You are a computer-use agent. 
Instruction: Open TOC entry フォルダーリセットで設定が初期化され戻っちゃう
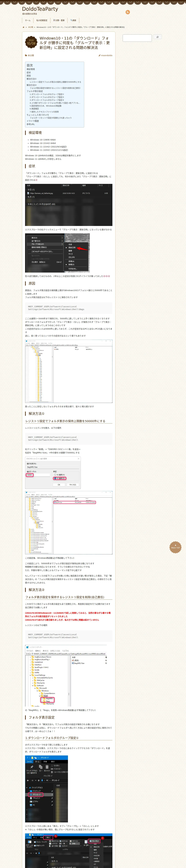[51, 118]
